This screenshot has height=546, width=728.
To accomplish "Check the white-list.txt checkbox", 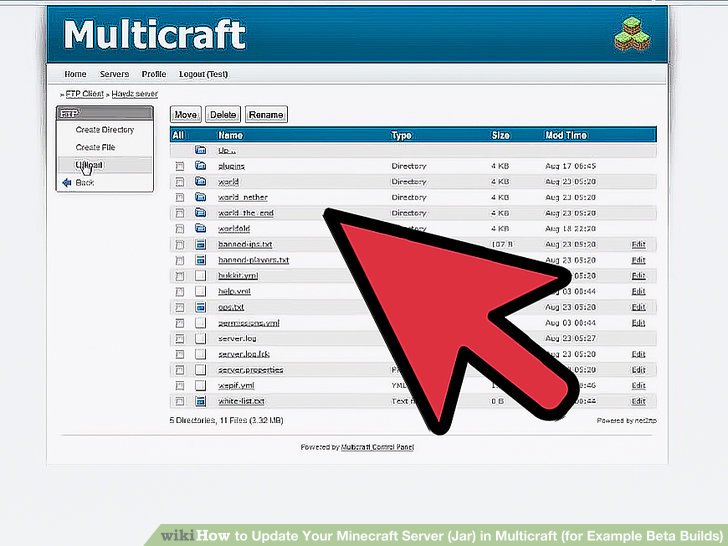I will tap(180, 402).
